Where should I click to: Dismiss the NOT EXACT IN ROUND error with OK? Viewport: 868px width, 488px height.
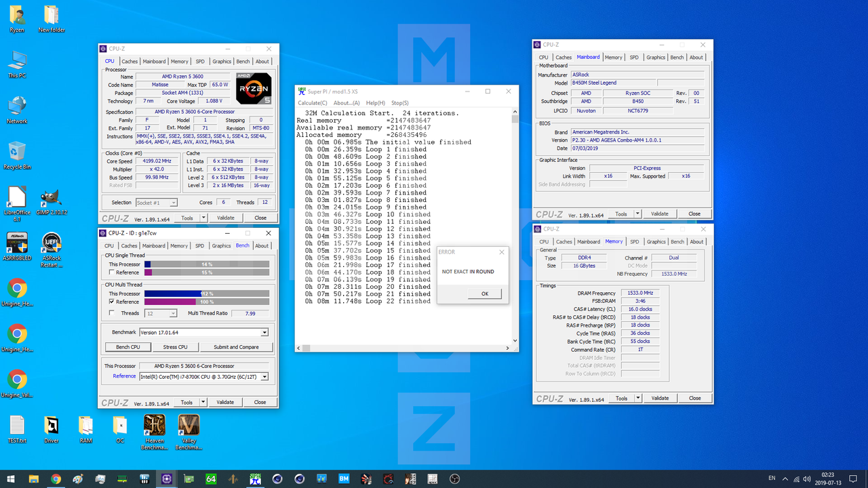click(484, 293)
